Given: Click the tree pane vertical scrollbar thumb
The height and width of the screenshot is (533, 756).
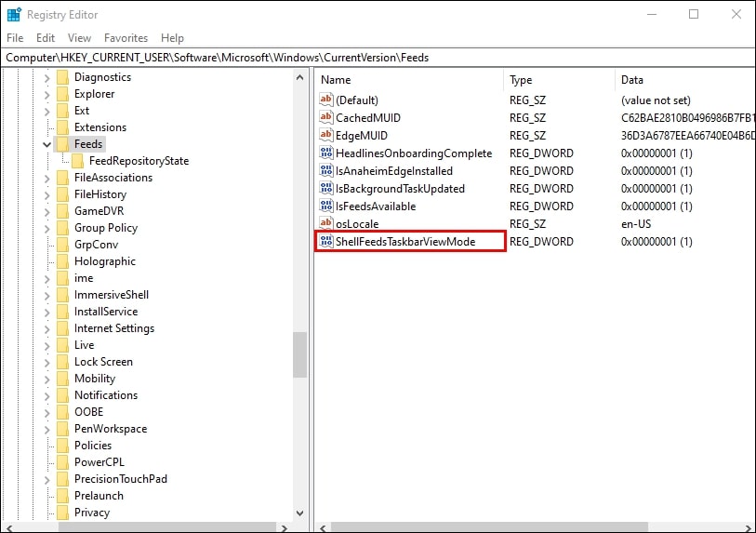Looking at the screenshot, I should click(x=300, y=354).
